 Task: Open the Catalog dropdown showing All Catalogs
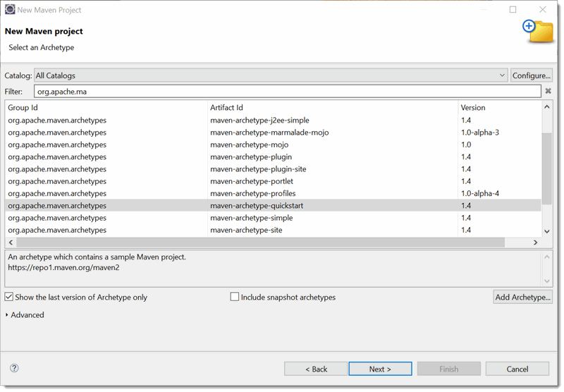point(271,75)
